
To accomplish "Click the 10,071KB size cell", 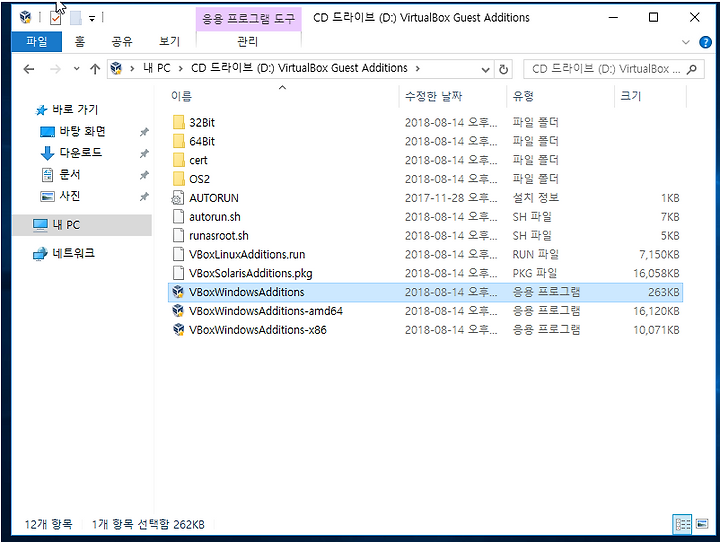I will (656, 330).
